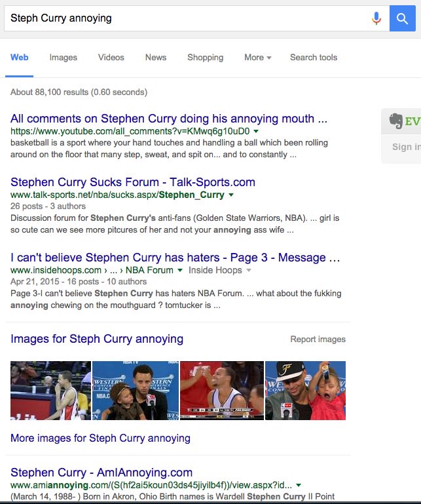Focus the search box containing Steph Curry annoying
This screenshot has height=504, width=421.
(196, 18)
